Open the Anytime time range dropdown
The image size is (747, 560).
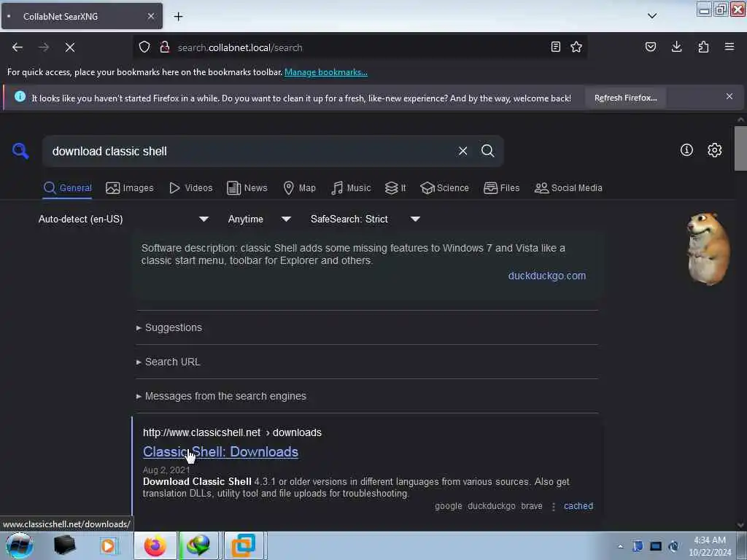[x=259, y=219]
